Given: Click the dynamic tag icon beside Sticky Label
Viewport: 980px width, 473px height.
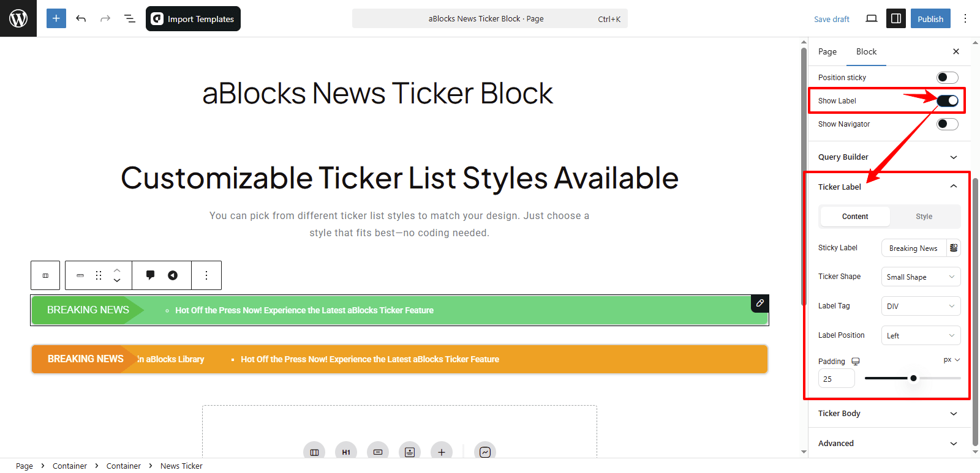Looking at the screenshot, I should pyautogui.click(x=954, y=248).
